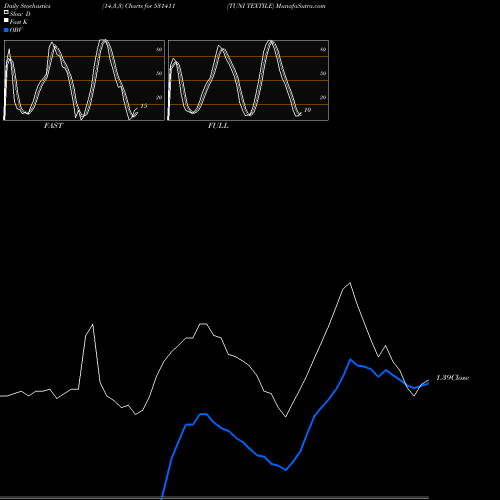Click the Slow D legend color box
The height and width of the screenshot is (500, 500).
pyautogui.click(x=6, y=12)
